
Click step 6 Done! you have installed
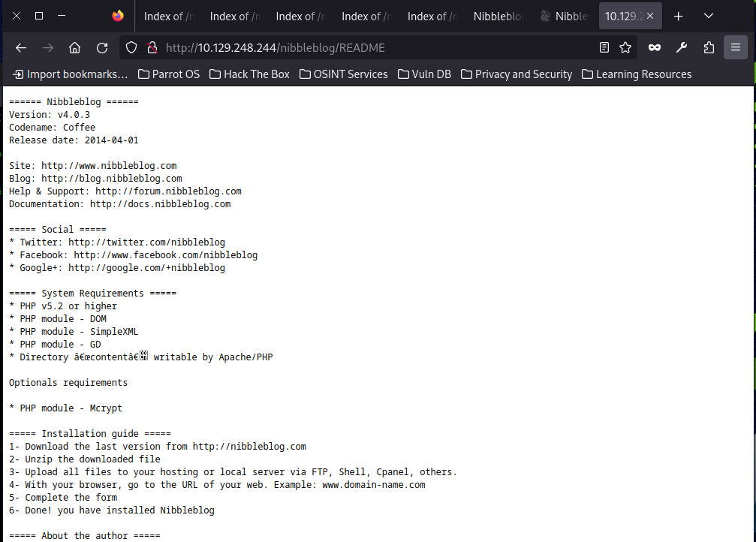point(111,510)
